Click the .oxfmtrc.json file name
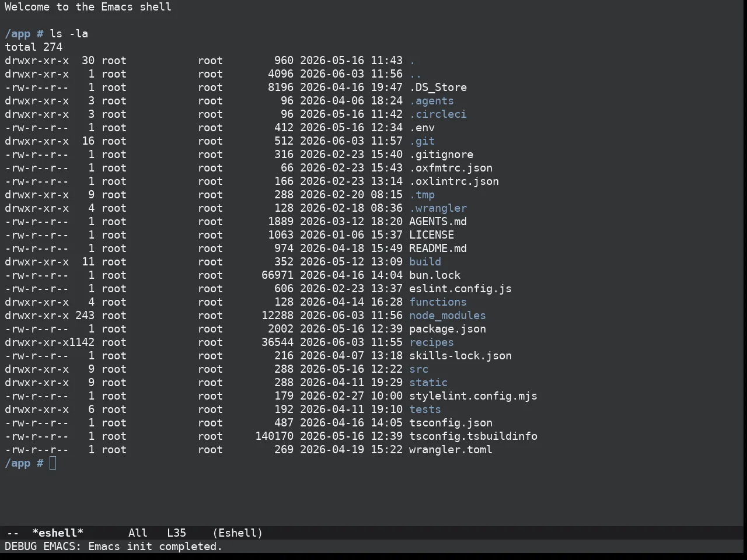The width and height of the screenshot is (747, 560). coord(451,168)
